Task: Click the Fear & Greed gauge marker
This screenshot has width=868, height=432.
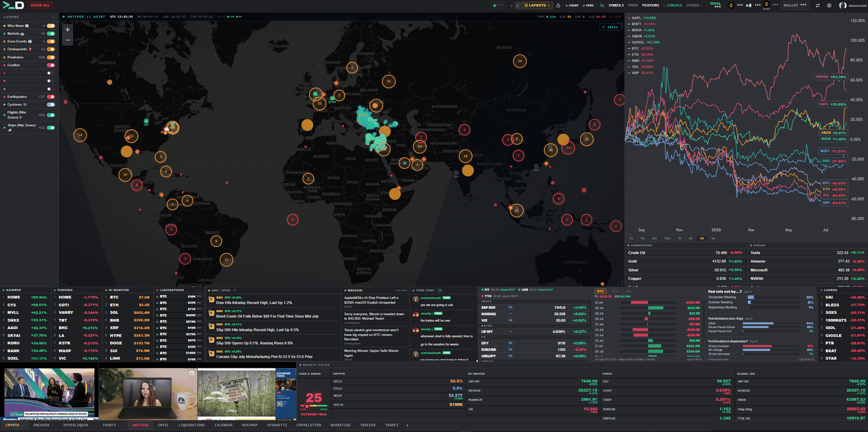Action: pos(307,406)
